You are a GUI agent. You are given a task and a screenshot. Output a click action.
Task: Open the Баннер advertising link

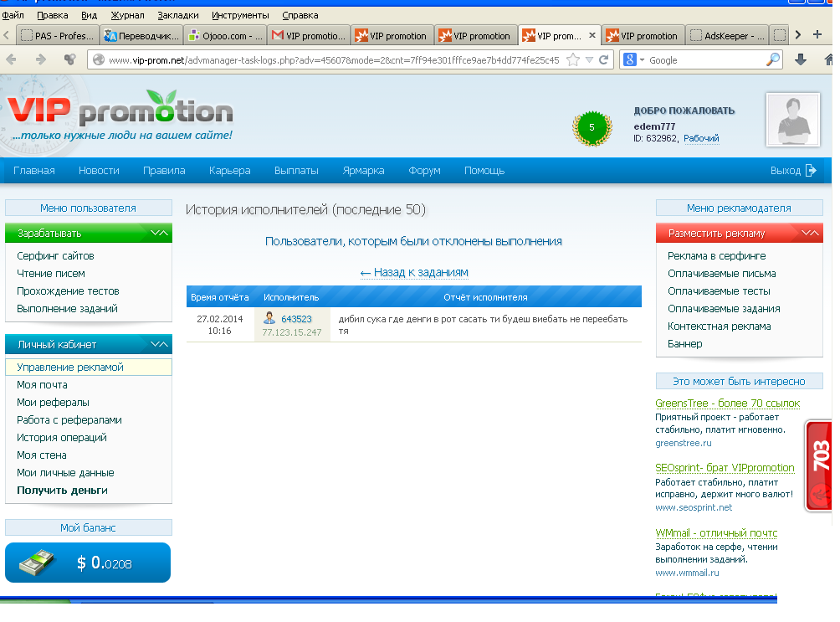(684, 344)
